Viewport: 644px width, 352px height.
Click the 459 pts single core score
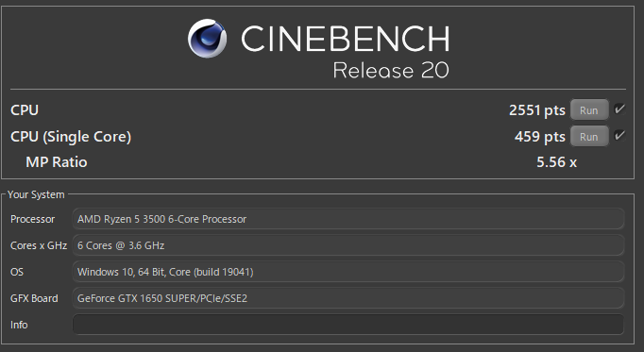[x=540, y=137]
